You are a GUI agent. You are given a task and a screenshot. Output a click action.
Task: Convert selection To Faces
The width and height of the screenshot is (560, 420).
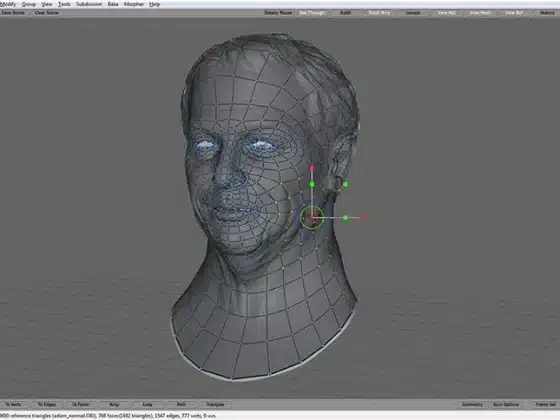tap(80, 405)
